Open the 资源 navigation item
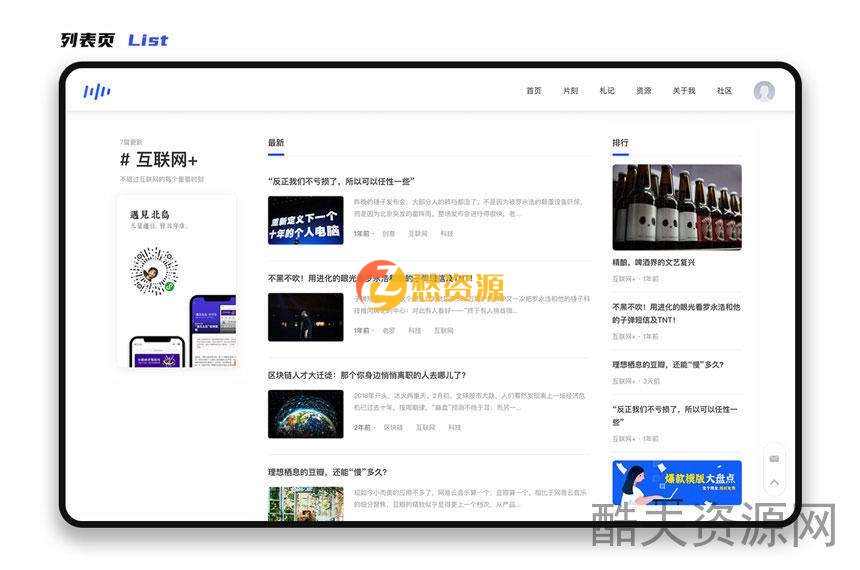Image resolution: width=860 pixels, height=570 pixels. 643,91
